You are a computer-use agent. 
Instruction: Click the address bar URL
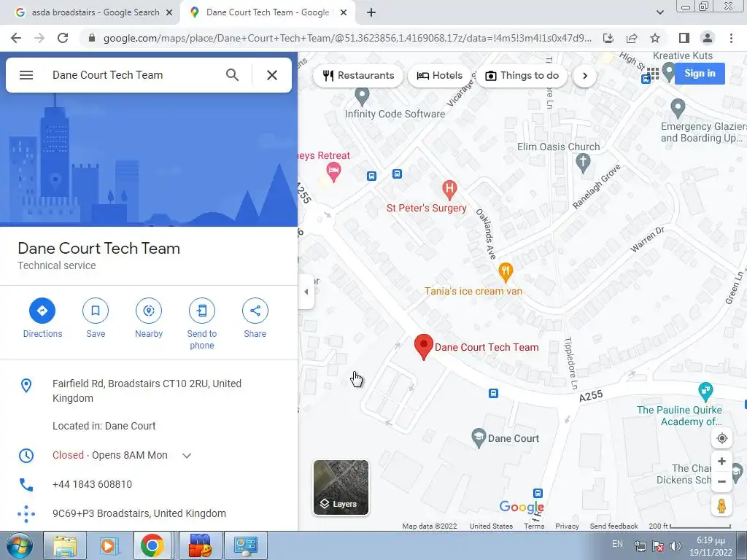(347, 38)
